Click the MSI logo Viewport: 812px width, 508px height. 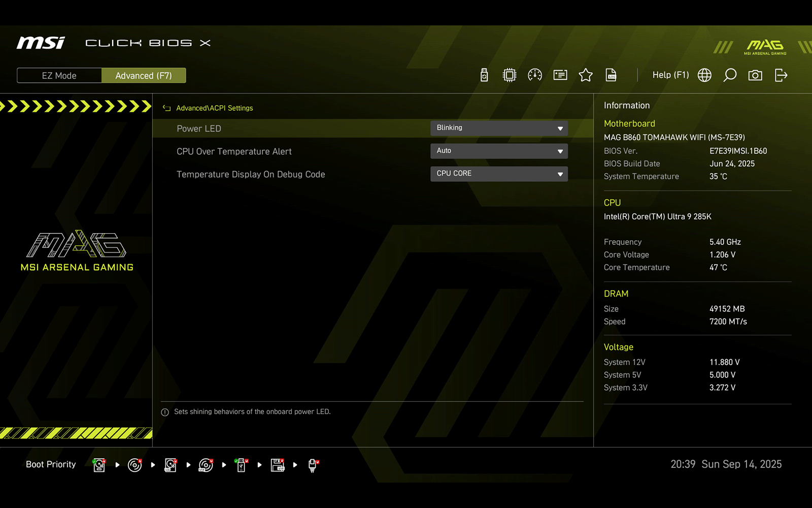click(41, 43)
